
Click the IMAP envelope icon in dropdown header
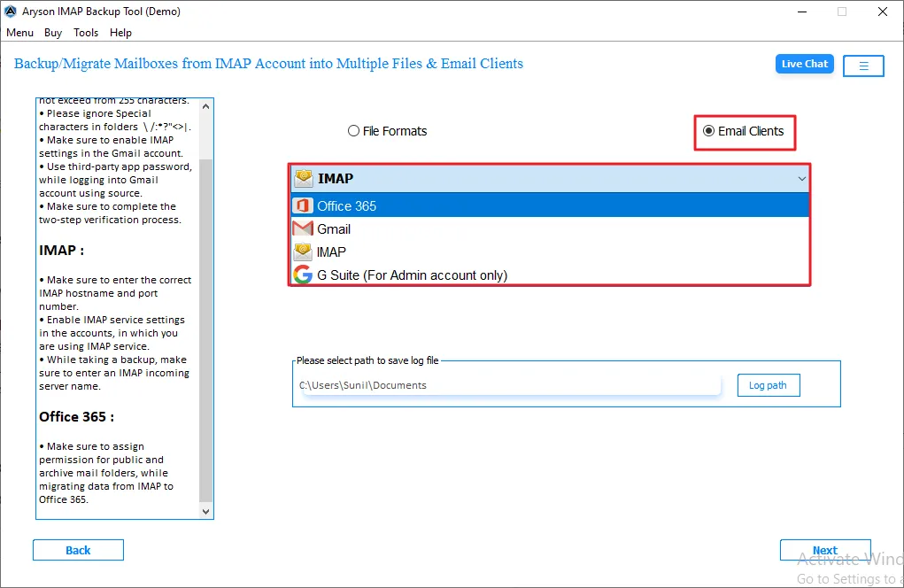click(x=303, y=178)
